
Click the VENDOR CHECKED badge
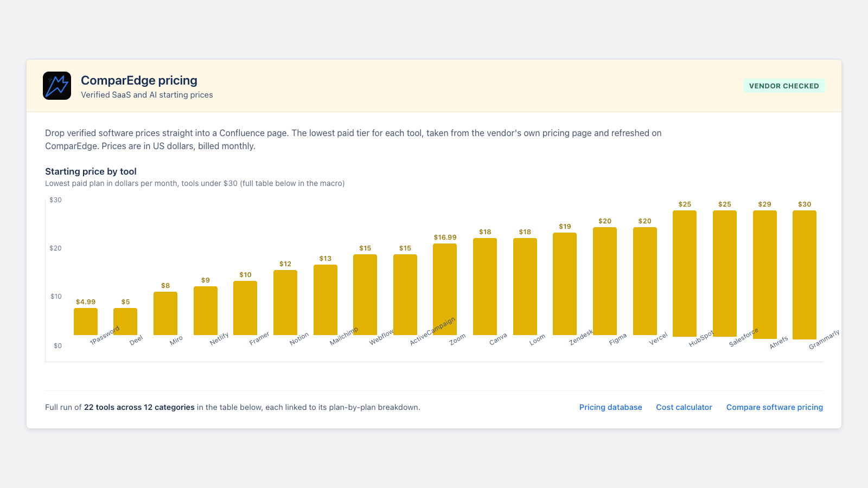[x=784, y=86]
